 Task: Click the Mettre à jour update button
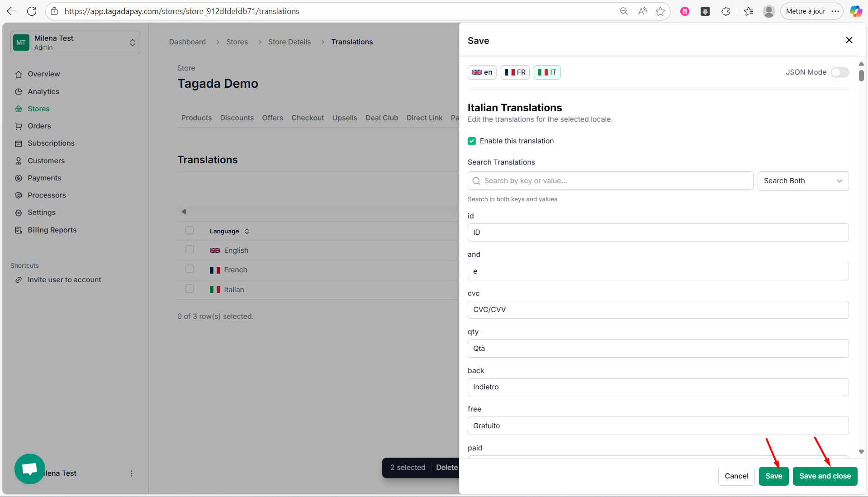click(805, 11)
